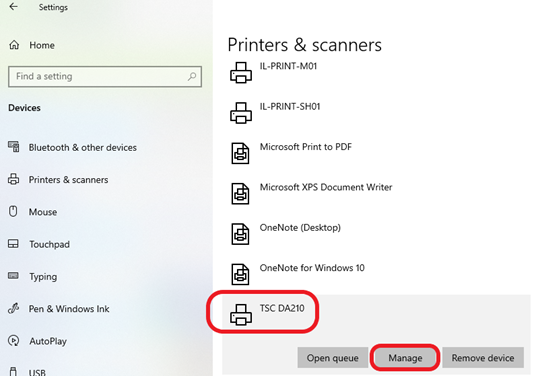Select OneNote for Windows 10

pos(312,268)
